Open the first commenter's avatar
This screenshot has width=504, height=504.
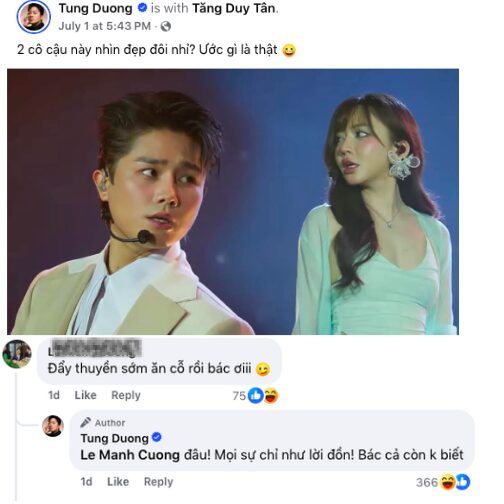pyautogui.click(x=17, y=354)
